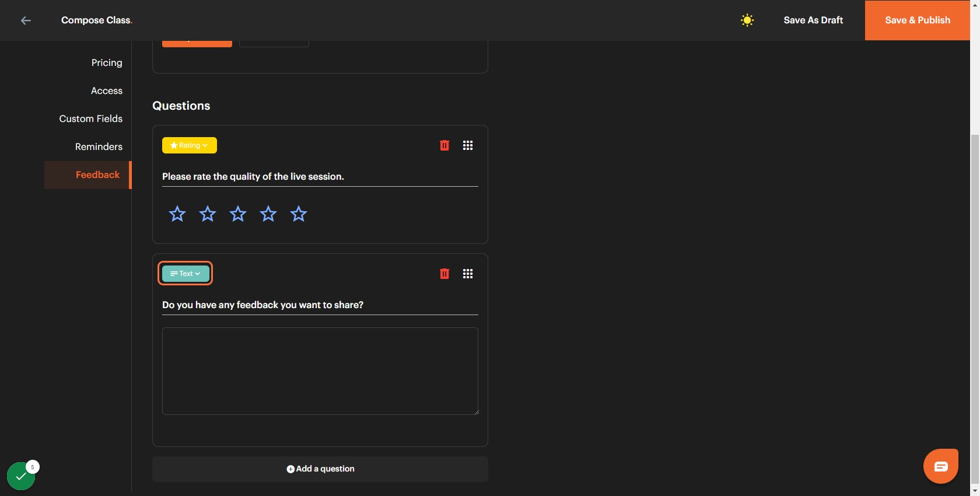Edit the feedback question title field
980x496 pixels.
[x=320, y=305]
